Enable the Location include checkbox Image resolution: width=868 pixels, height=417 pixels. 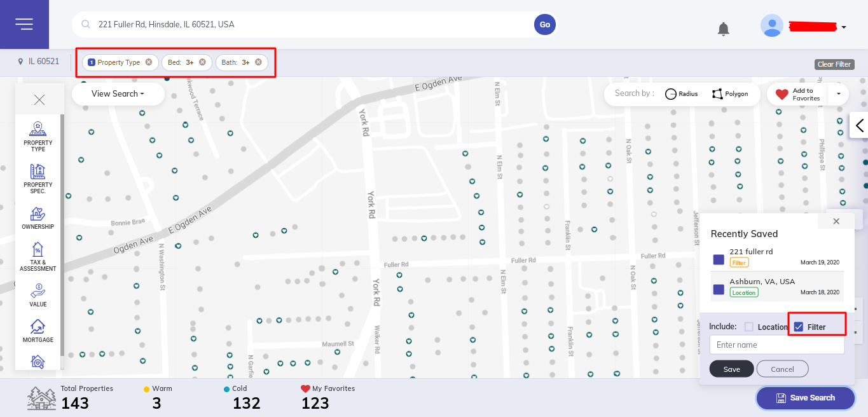(x=749, y=327)
